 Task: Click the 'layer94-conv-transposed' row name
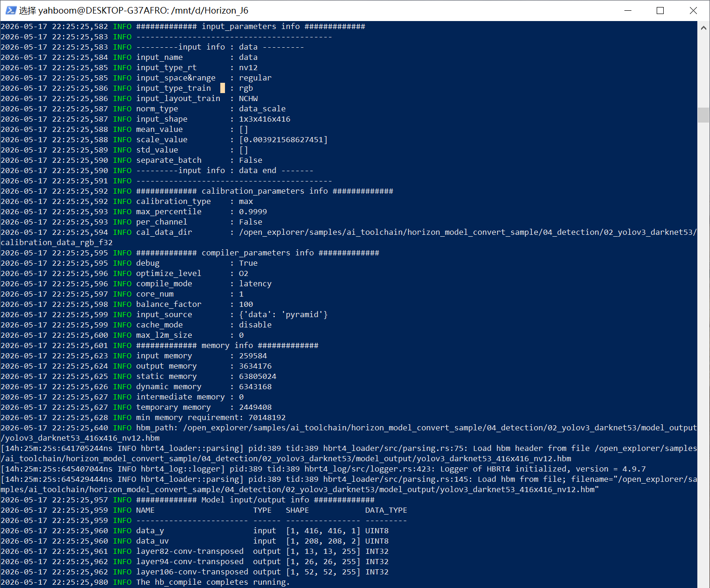click(190, 561)
